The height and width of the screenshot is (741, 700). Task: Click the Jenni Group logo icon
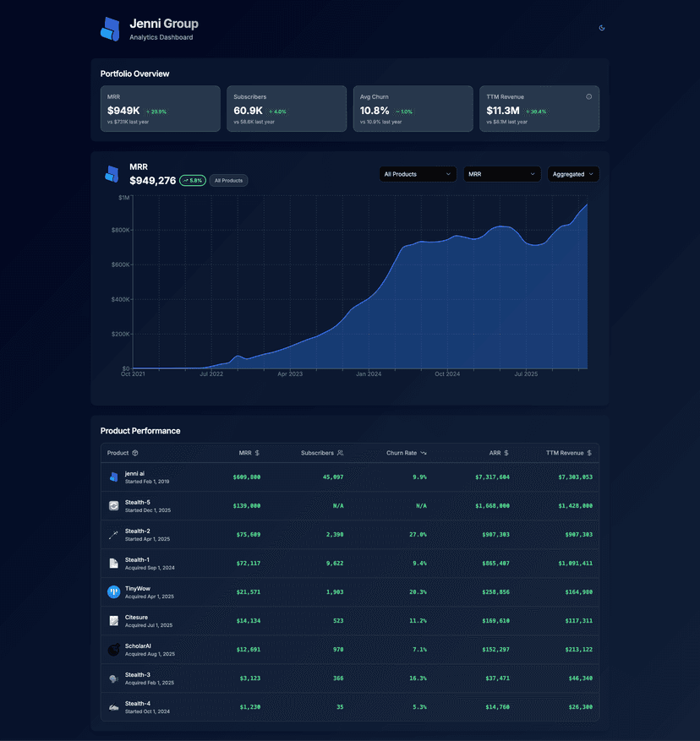(x=110, y=29)
